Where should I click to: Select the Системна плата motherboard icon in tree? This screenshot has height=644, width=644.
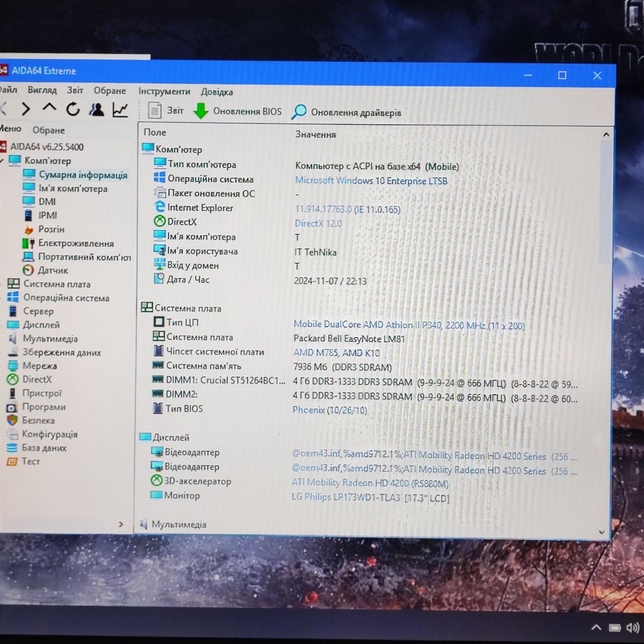click(14, 284)
